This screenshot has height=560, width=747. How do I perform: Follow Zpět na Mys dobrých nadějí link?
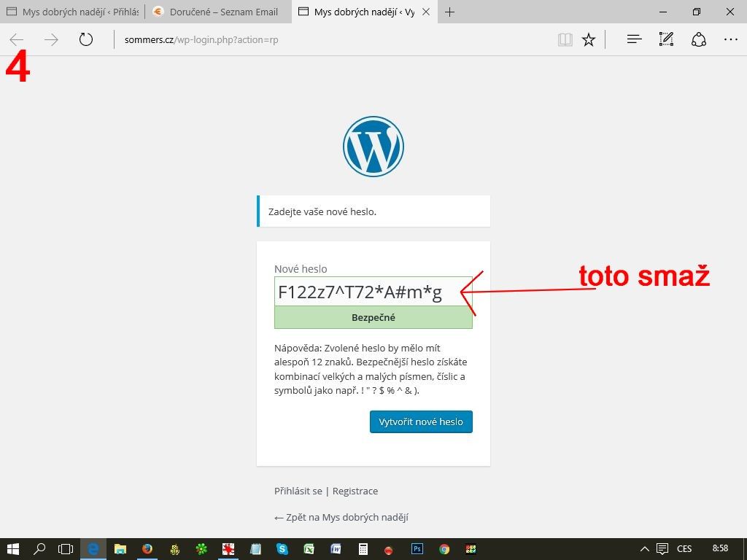(341, 518)
